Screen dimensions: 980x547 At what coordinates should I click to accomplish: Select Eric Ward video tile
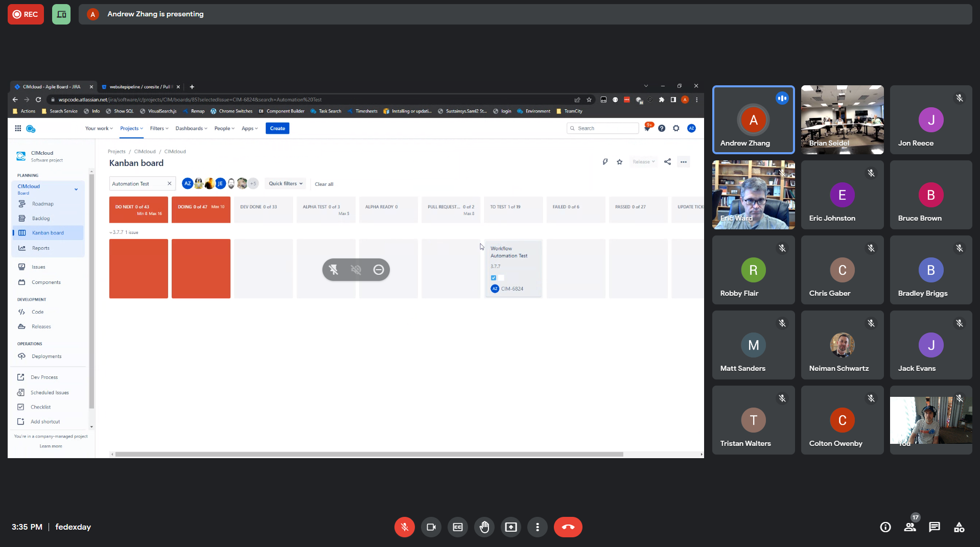pos(753,195)
